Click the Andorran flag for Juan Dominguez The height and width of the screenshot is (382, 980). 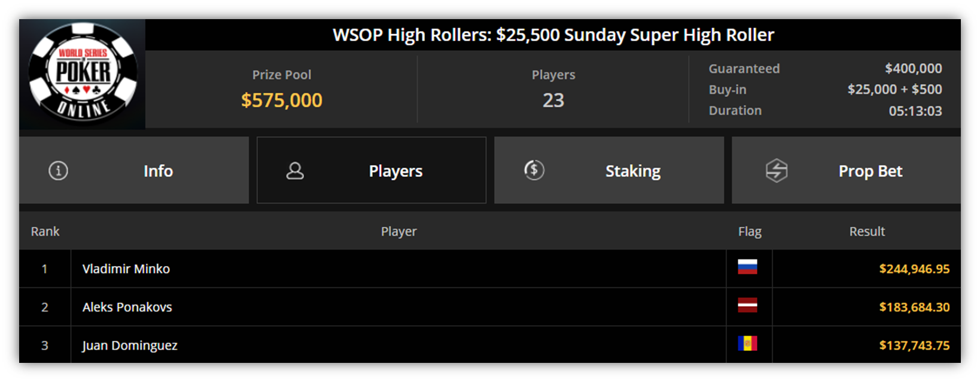[747, 343]
